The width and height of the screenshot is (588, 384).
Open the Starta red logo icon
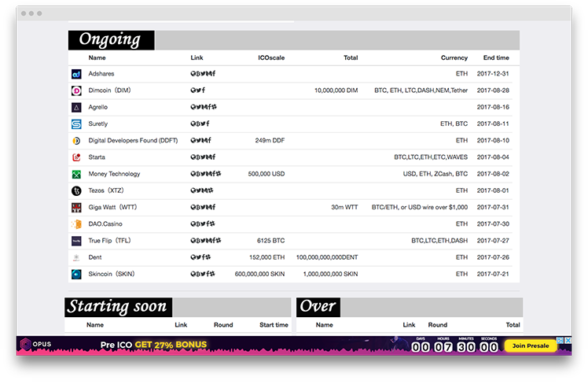[76, 157]
